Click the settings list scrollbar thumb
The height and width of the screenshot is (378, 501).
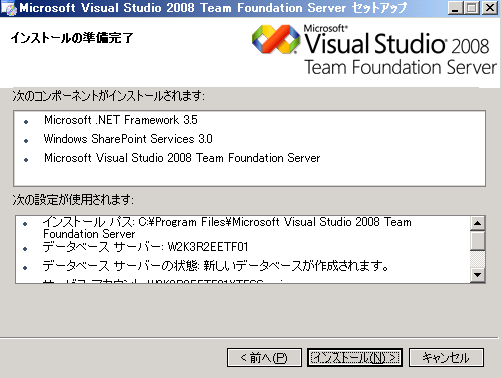point(478,240)
